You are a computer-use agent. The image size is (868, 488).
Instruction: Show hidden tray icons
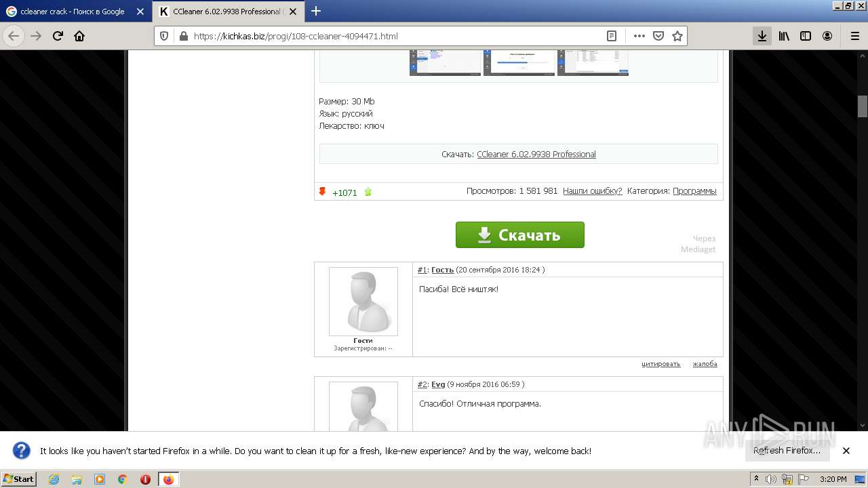pyautogui.click(x=756, y=479)
